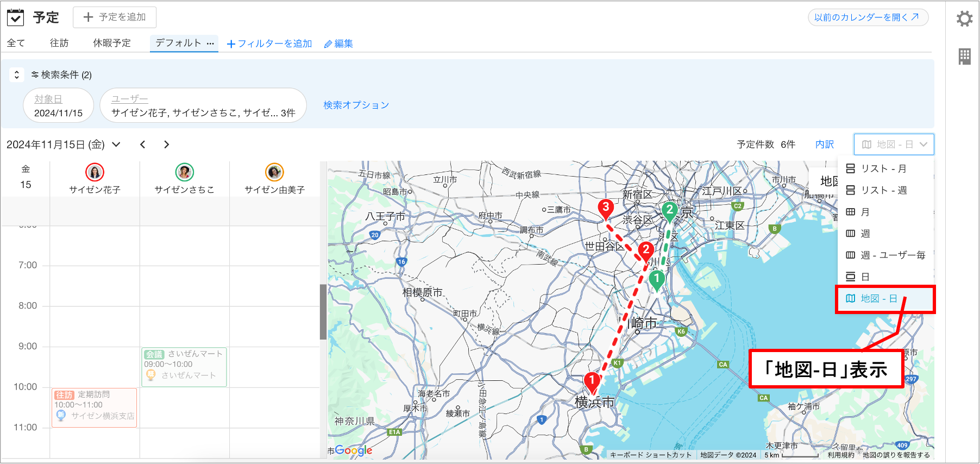Select サイゼンさちこ user avatar
This screenshot has height=464, width=980.
185,172
